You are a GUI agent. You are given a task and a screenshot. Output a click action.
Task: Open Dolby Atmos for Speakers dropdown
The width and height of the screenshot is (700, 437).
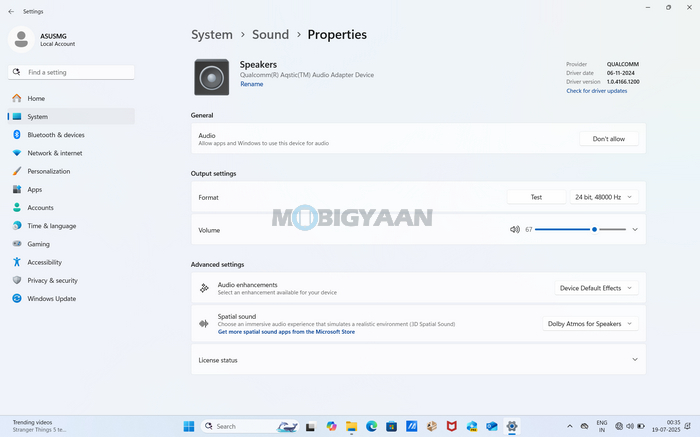[x=590, y=324]
